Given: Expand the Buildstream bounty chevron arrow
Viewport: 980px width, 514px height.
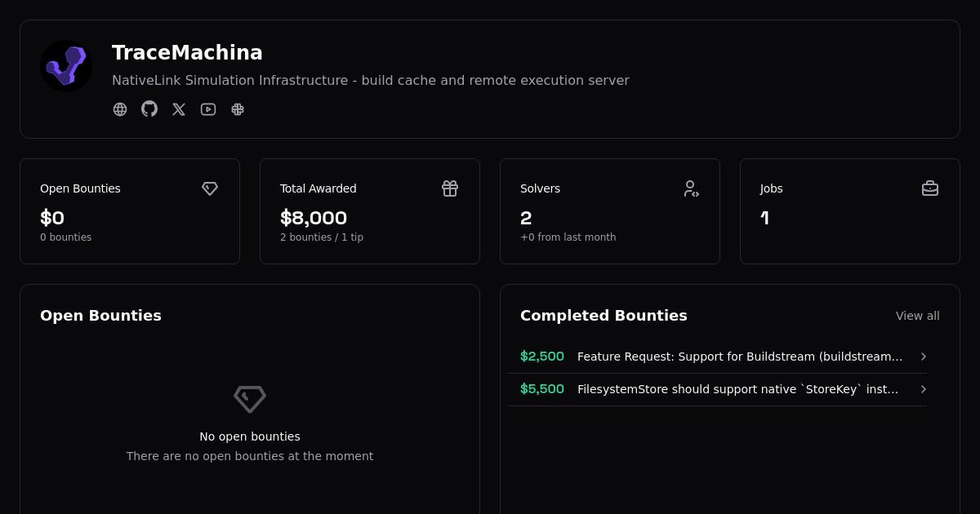Looking at the screenshot, I should point(924,357).
